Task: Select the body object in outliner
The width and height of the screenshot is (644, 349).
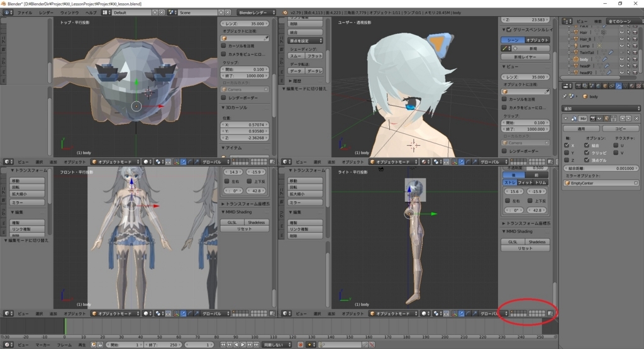Action: [x=584, y=60]
